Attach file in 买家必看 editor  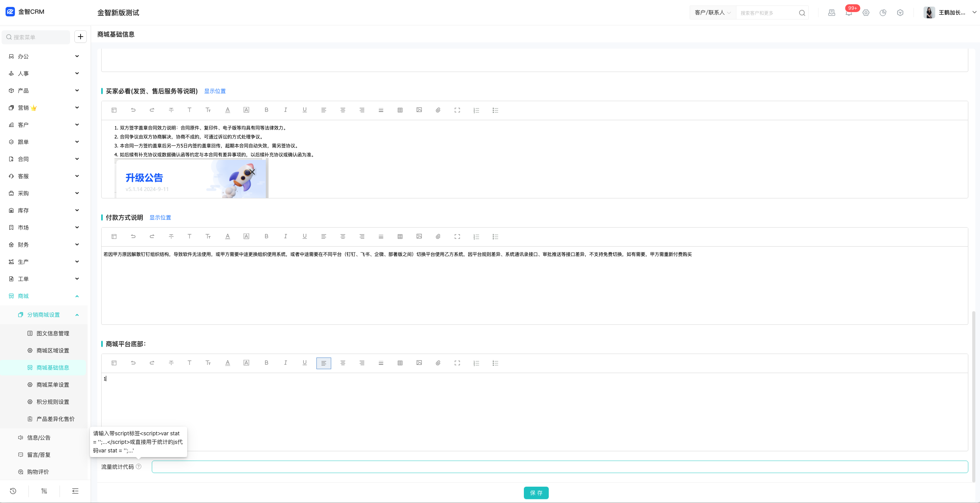point(438,110)
